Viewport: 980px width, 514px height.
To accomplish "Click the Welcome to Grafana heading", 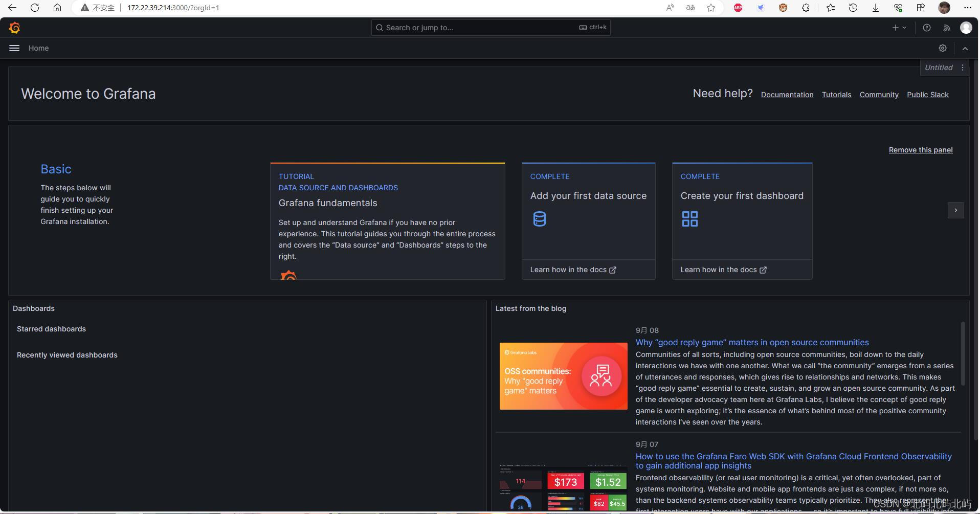I will click(88, 94).
